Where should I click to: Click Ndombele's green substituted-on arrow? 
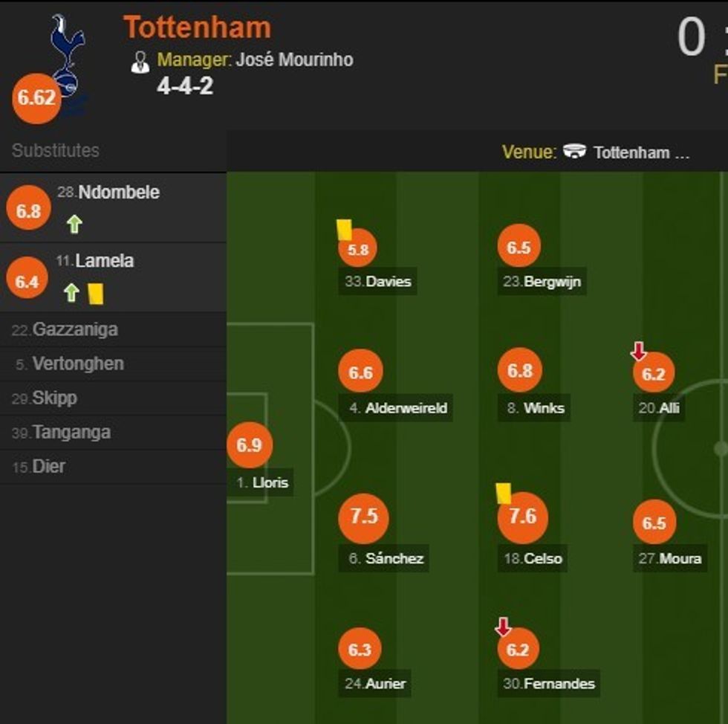[74, 224]
